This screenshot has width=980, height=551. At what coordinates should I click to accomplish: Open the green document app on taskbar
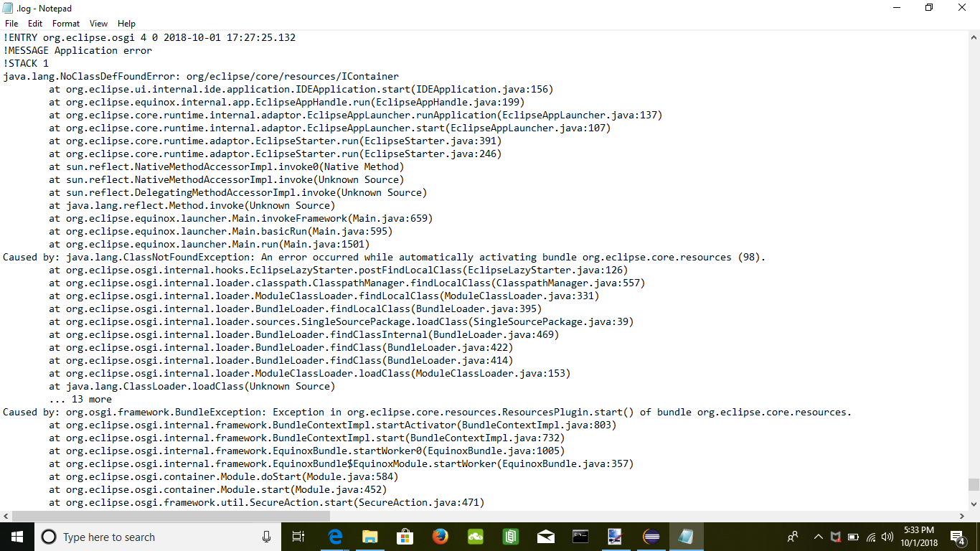pos(511,537)
